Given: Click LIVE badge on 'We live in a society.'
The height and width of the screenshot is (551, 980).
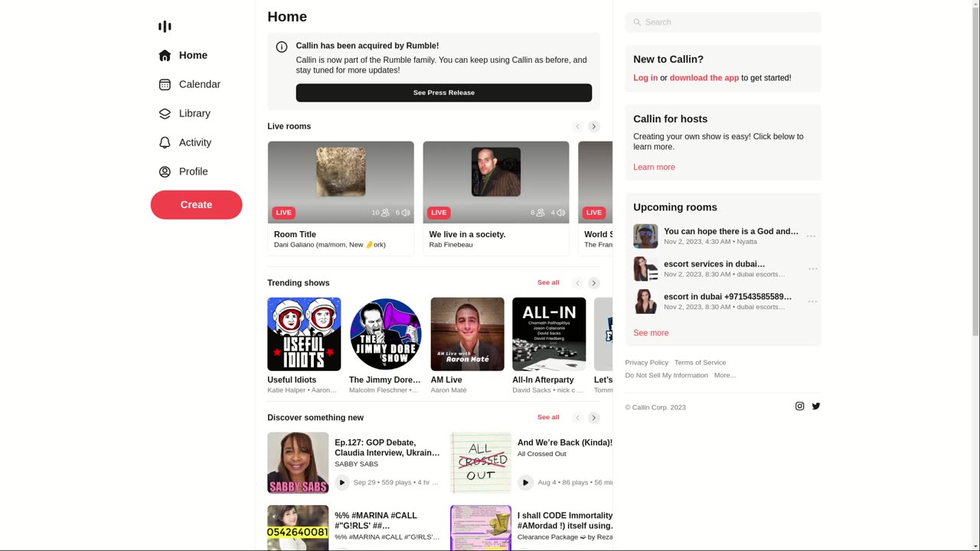Looking at the screenshot, I should tap(439, 213).
